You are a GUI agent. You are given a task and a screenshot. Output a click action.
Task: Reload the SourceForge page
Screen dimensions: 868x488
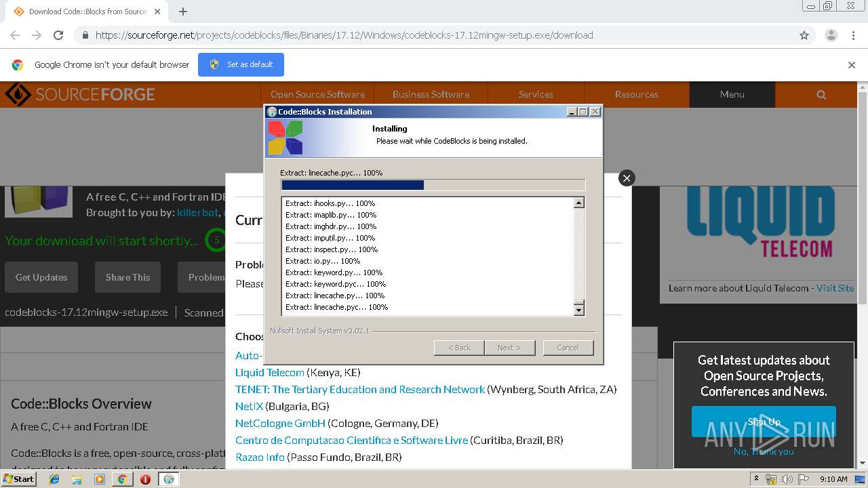pos(58,35)
